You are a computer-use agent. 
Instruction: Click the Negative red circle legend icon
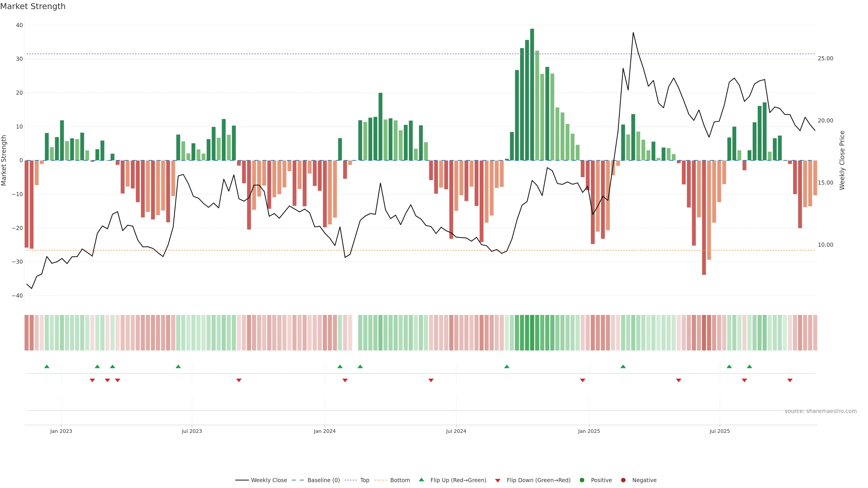pyautogui.click(x=623, y=480)
